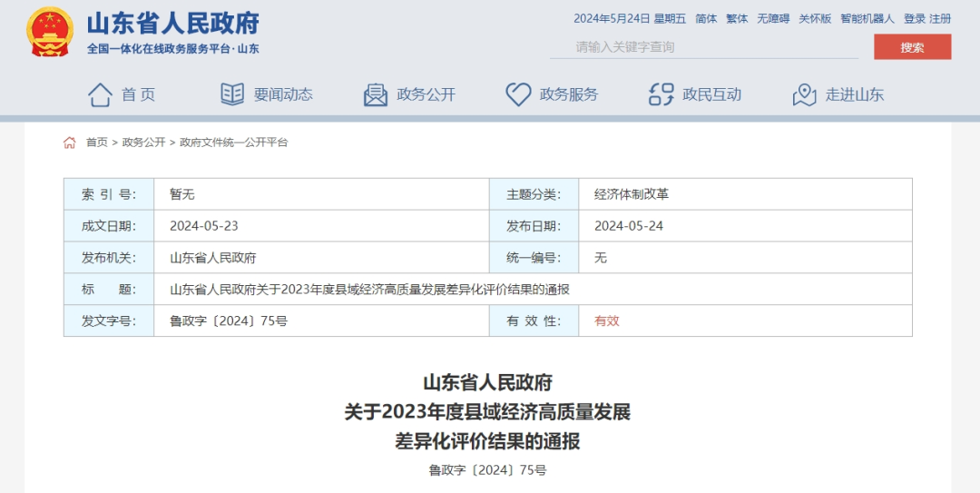Click the national emblem logo
Viewport: 980px width, 493px height.
click(x=50, y=32)
